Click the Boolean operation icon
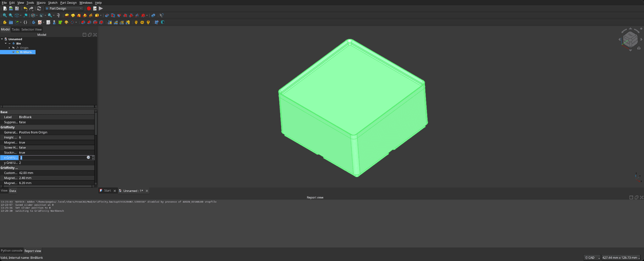 point(153,15)
